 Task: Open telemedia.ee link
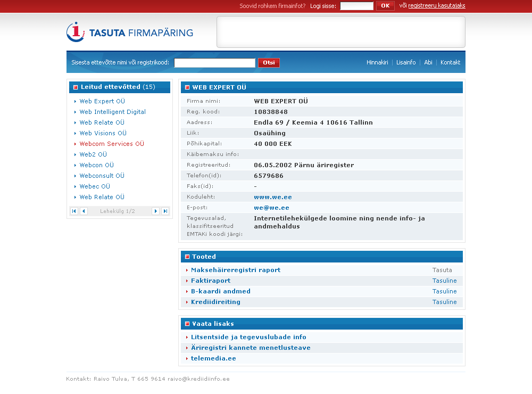213,358
